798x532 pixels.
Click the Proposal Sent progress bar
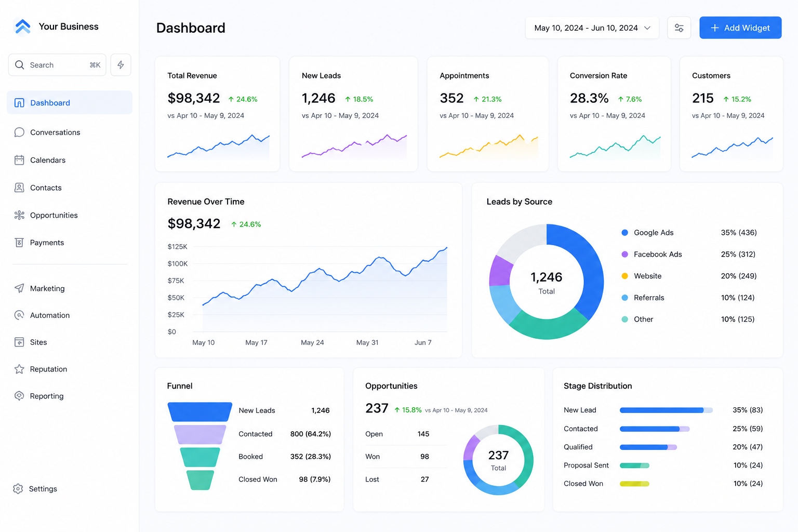[x=634, y=465]
